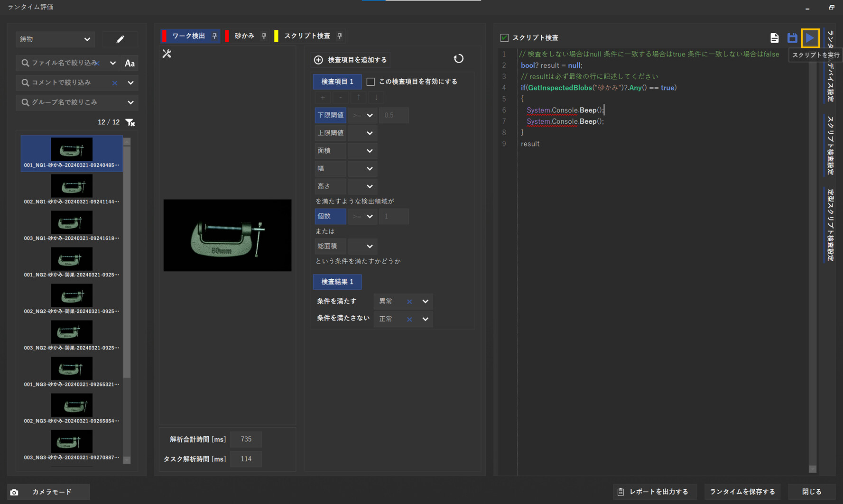The width and height of the screenshot is (843, 504).
Task: Click the 'result' line in the script
Action: 530,144
